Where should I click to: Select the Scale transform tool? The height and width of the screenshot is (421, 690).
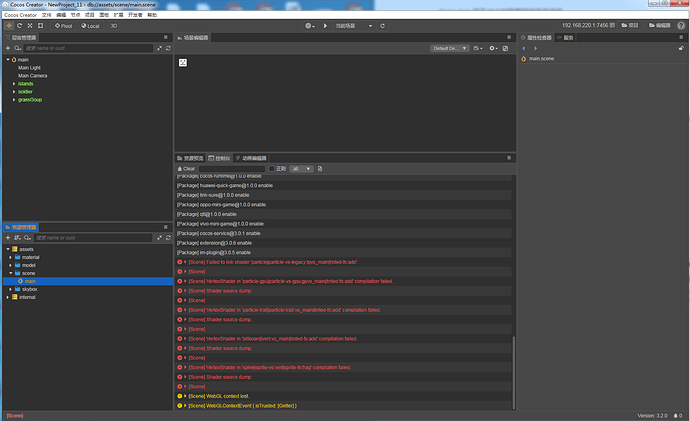click(30, 26)
